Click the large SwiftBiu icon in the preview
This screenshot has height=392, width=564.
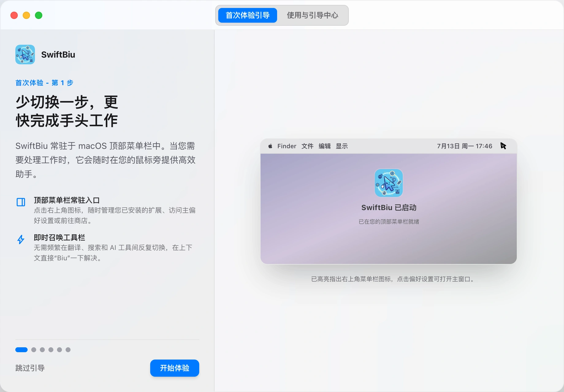[x=389, y=183]
